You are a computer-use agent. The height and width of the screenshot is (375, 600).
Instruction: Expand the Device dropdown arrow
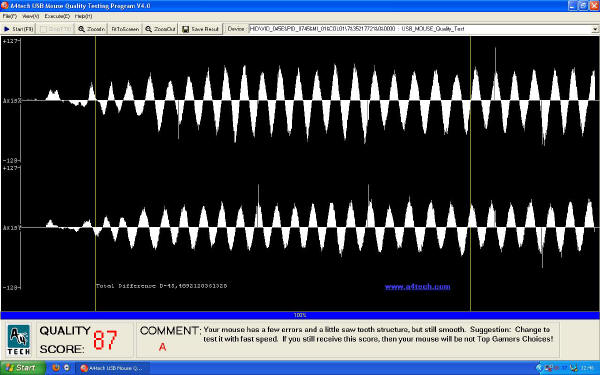pyautogui.click(x=595, y=29)
